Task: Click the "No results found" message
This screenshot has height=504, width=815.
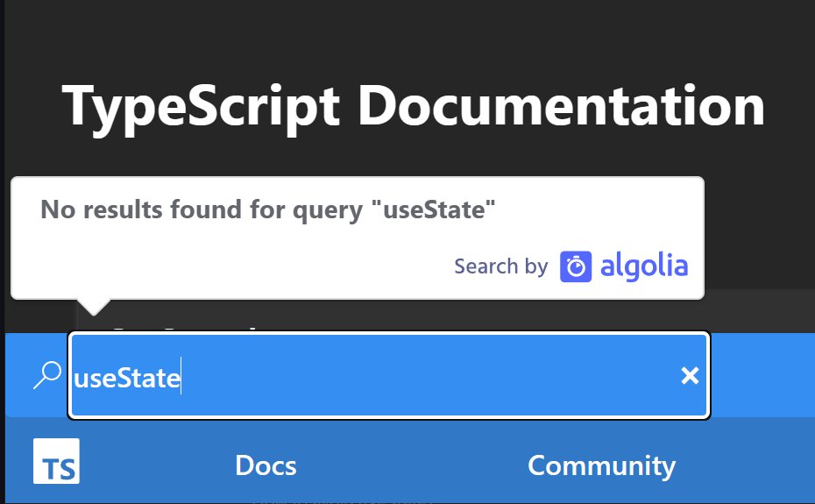Action: [x=268, y=209]
